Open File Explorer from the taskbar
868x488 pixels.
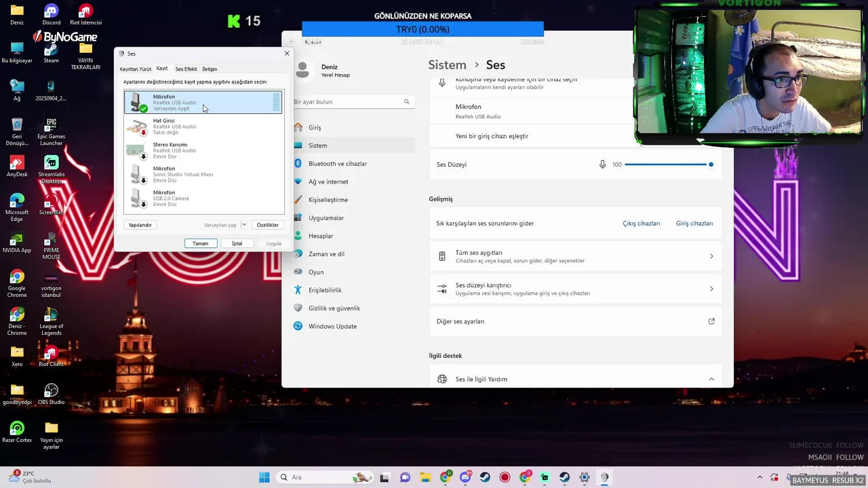(x=425, y=477)
